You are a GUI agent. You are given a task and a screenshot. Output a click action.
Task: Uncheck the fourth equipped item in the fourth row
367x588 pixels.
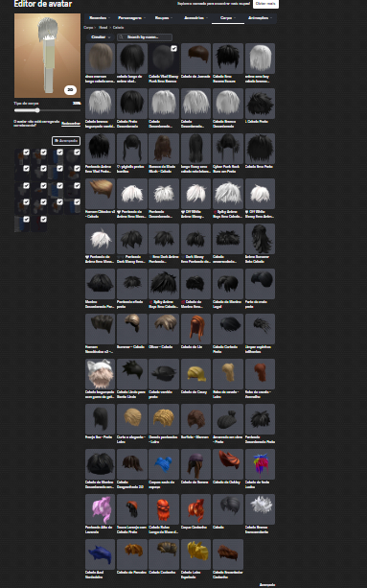tap(77, 201)
